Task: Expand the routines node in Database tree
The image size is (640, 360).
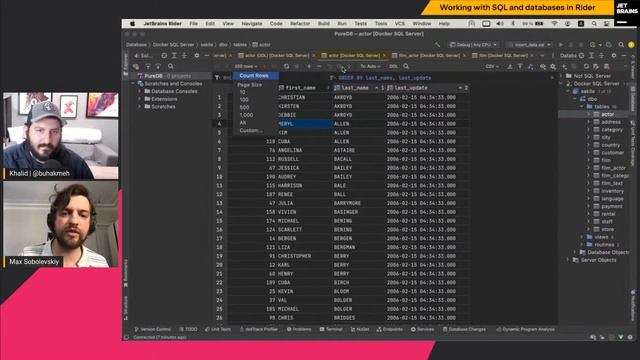Action: (582, 245)
